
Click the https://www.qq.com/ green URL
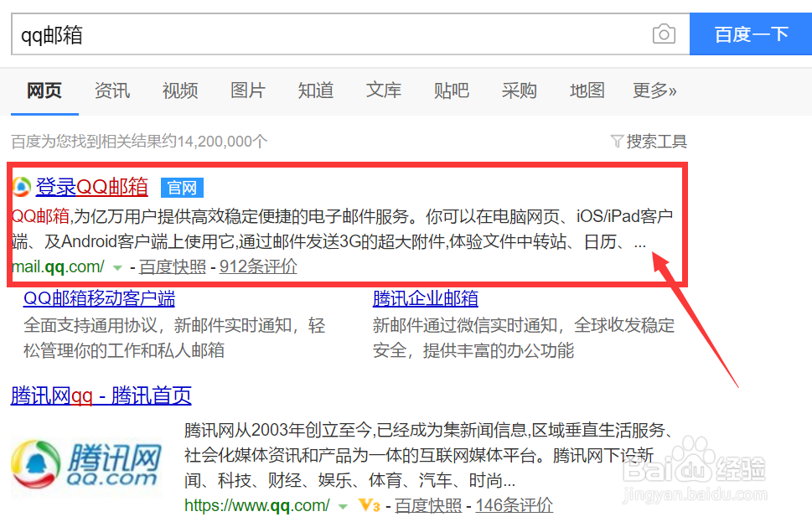pos(257,505)
